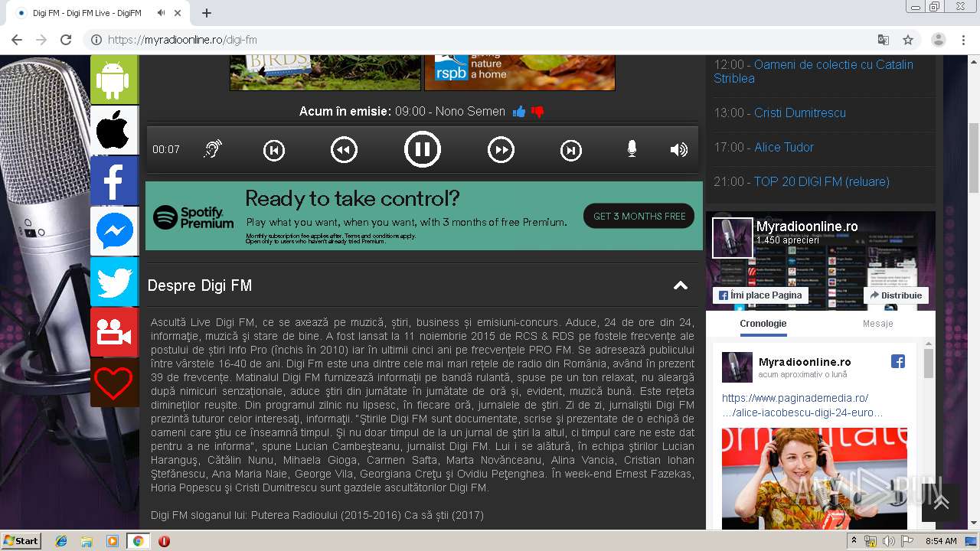Screen dimensions: 980x551
Task: Give a thumbs up to Nono Semen
Action: point(519,112)
